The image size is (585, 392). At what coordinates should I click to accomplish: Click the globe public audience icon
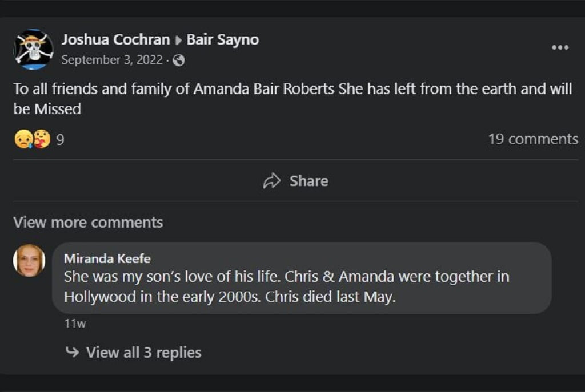(178, 60)
